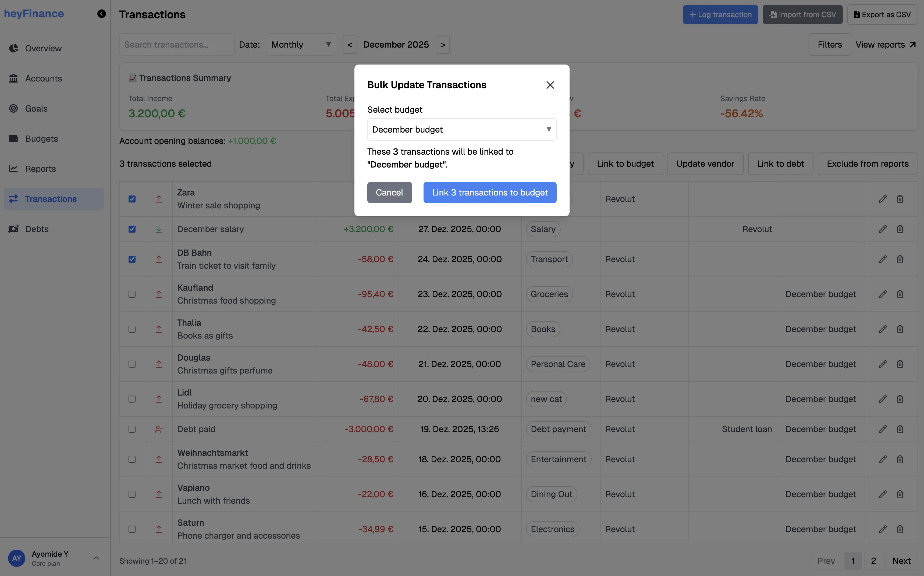Screen dimensions: 924x576
Task: Edit the Kaufland transaction with pencil icon
Action: tap(883, 294)
